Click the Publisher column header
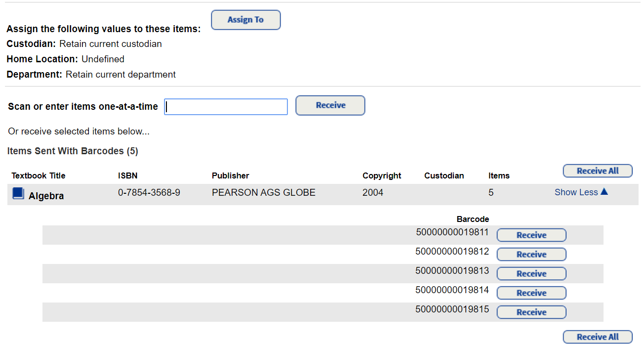 [x=231, y=175]
